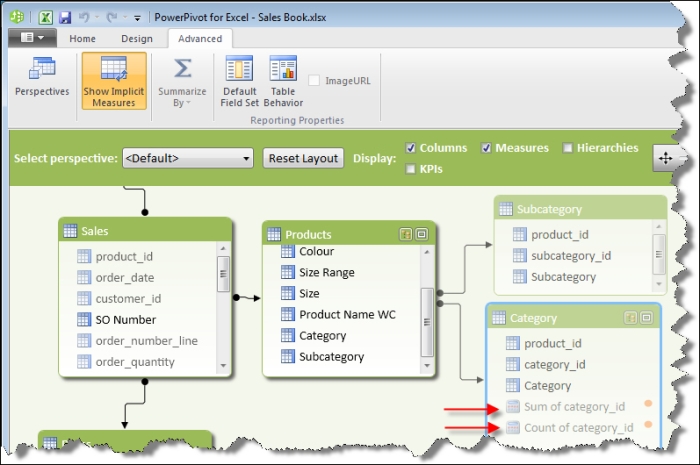Switch to the Home tab
The height and width of the screenshot is (465, 700).
click(82, 39)
